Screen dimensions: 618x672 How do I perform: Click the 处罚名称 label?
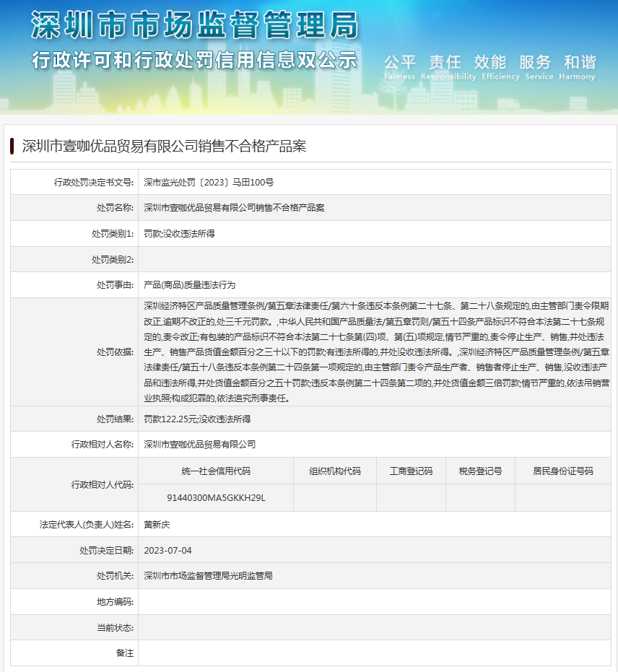(116, 208)
